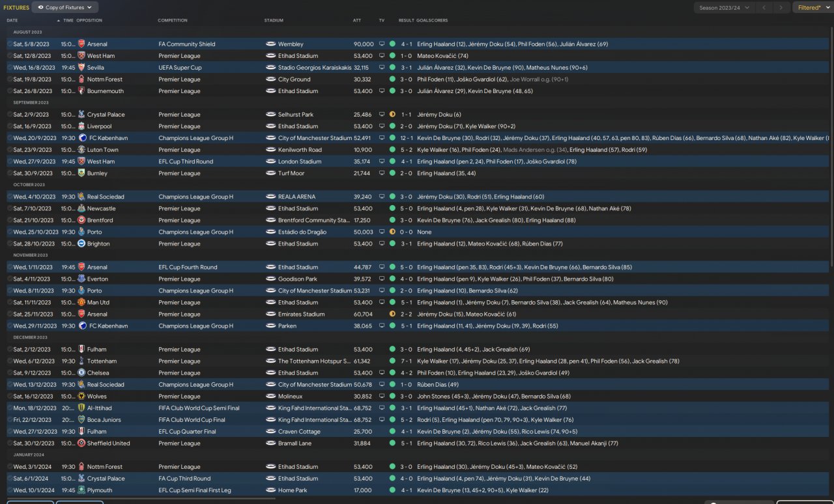The height and width of the screenshot is (504, 834).
Task: Click the Liverpool club badge
Action: click(81, 126)
